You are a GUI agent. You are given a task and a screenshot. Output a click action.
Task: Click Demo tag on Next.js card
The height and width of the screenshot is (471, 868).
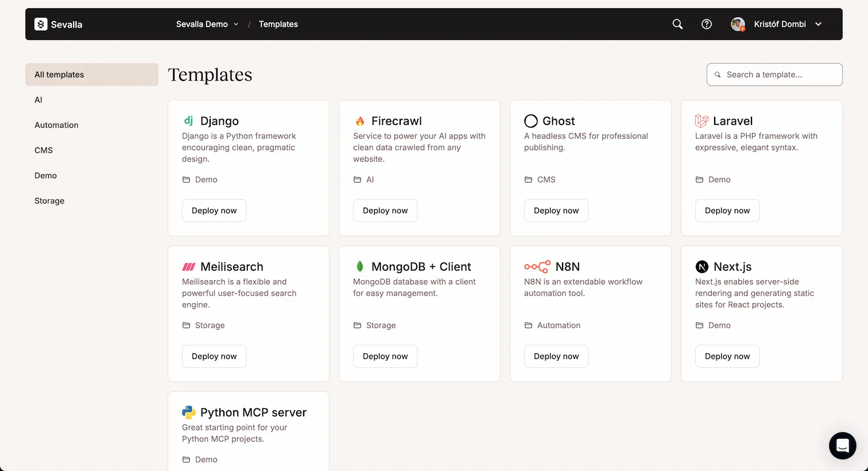[719, 325]
